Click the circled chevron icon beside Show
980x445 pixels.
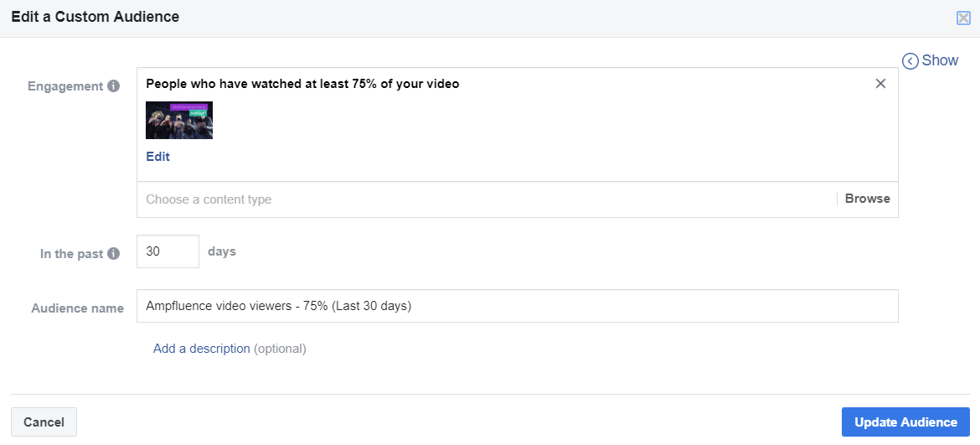[910, 60]
